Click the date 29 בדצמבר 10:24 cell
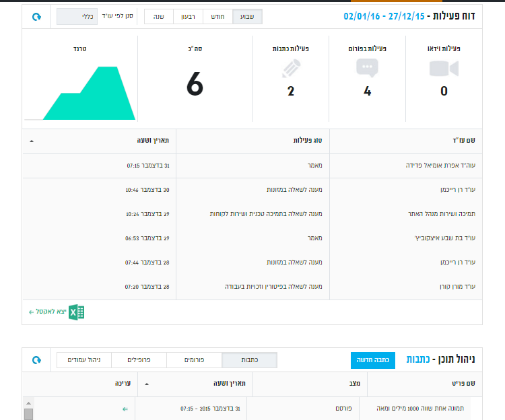Viewport: 505px width, 420px height. click(147, 214)
